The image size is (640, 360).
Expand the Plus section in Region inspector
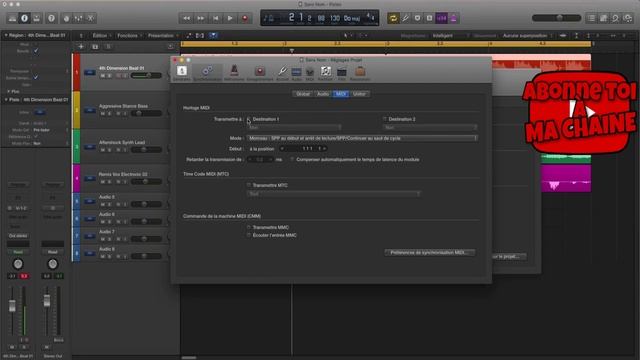(x=8, y=91)
